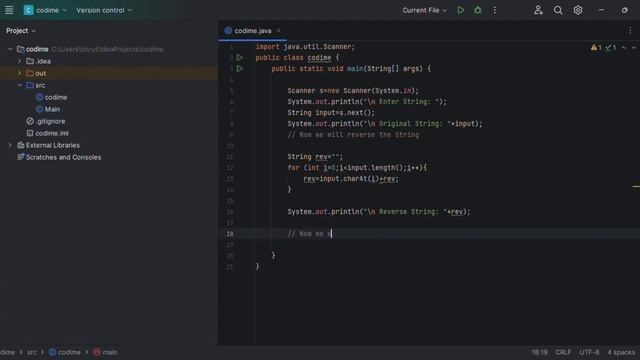Click the 'main' method breadcrumb
This screenshot has height=360, width=640.
pyautogui.click(x=105, y=352)
